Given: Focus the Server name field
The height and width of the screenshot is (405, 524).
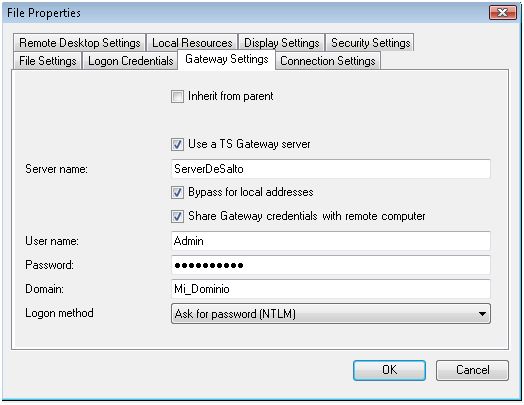Looking at the screenshot, I should (x=331, y=169).
